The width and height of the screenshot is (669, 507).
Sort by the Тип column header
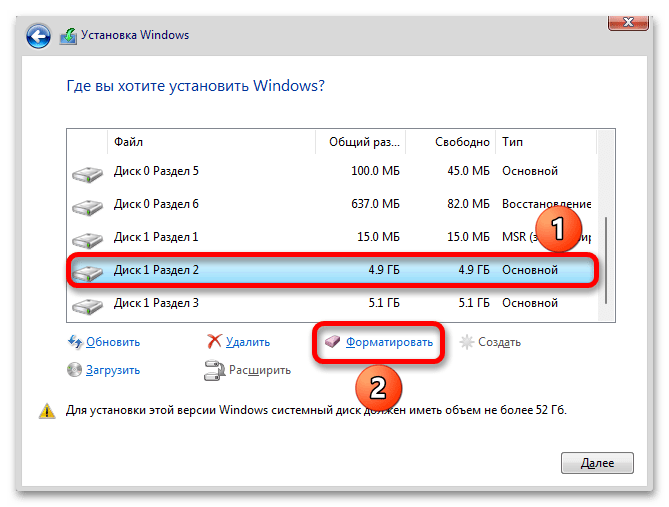pos(546,142)
